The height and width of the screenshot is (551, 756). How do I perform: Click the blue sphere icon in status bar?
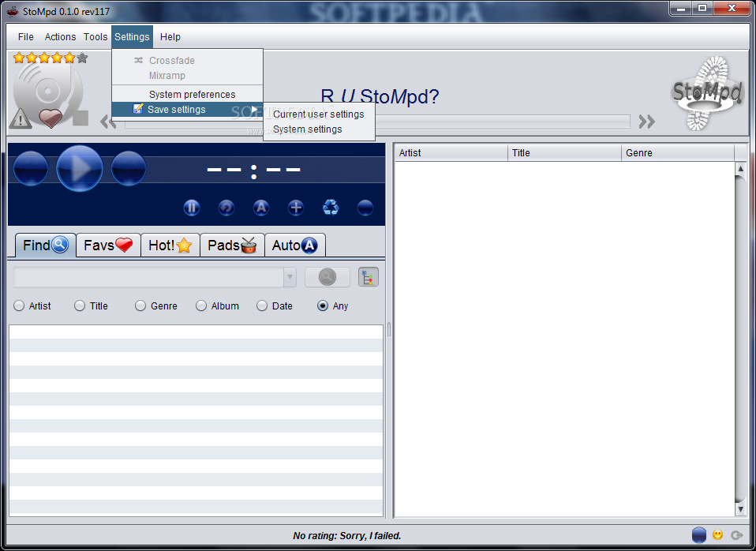click(x=698, y=535)
